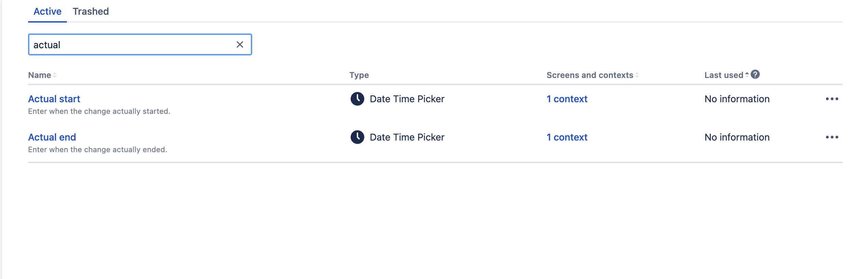View 1 context for Actual start
The height and width of the screenshot is (279, 868).
tap(567, 99)
